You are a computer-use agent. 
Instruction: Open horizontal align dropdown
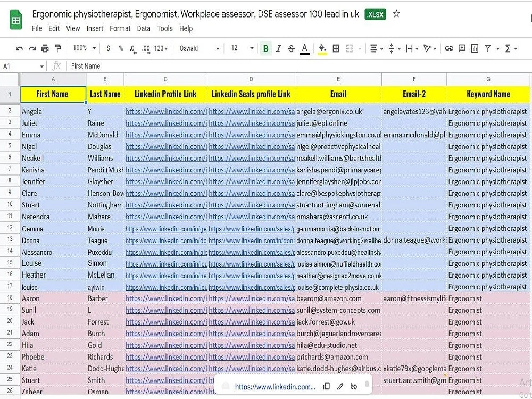click(376, 48)
